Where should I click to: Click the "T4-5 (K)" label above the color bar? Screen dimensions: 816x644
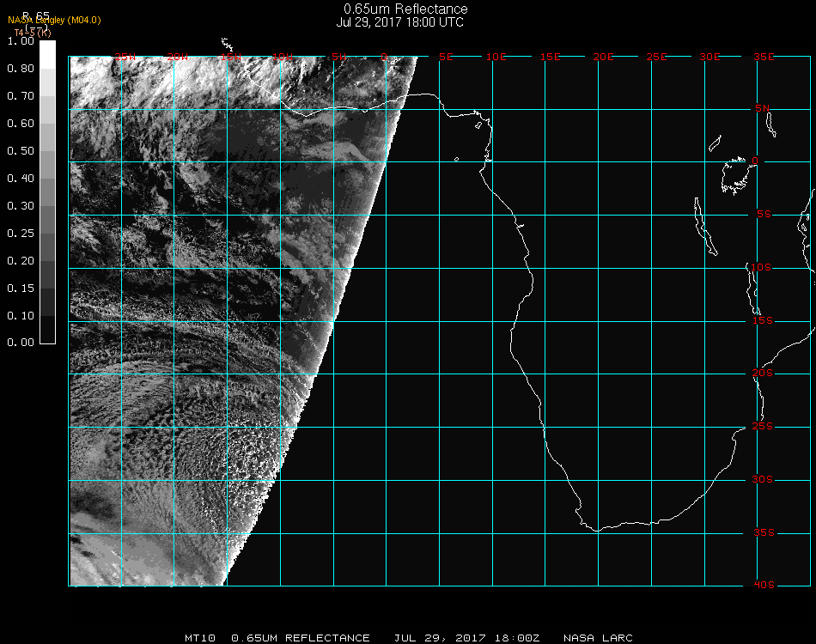(x=33, y=33)
